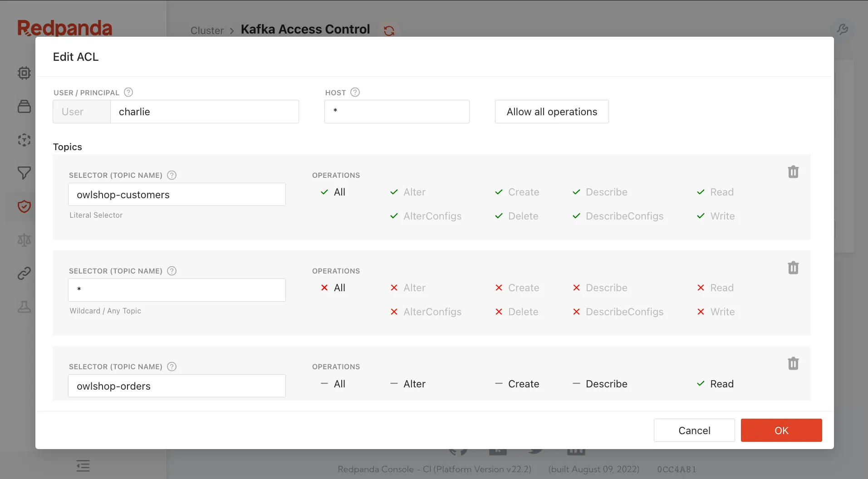Toggle DescribeConfigs for wildcard topic
This screenshot has width=868, height=479.
pyautogui.click(x=618, y=312)
